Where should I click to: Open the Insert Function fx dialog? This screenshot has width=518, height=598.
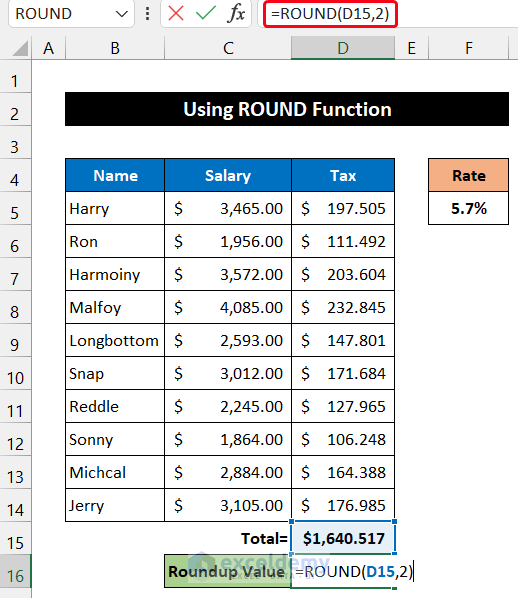click(236, 14)
